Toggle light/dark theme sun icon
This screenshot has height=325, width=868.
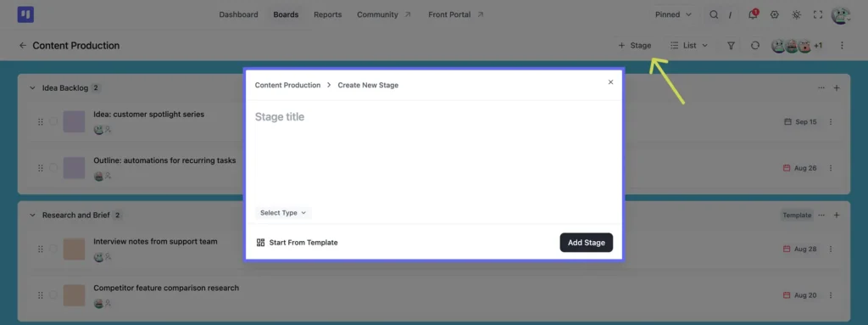[x=796, y=15]
